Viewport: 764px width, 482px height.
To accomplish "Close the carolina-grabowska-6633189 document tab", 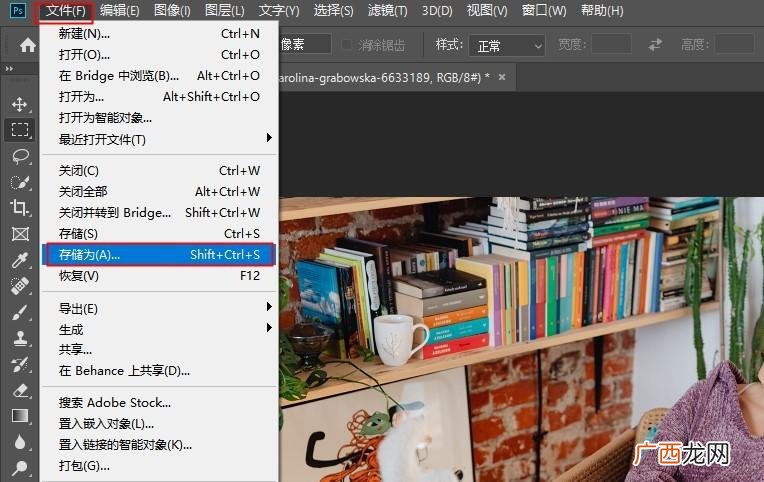I will click(x=502, y=77).
